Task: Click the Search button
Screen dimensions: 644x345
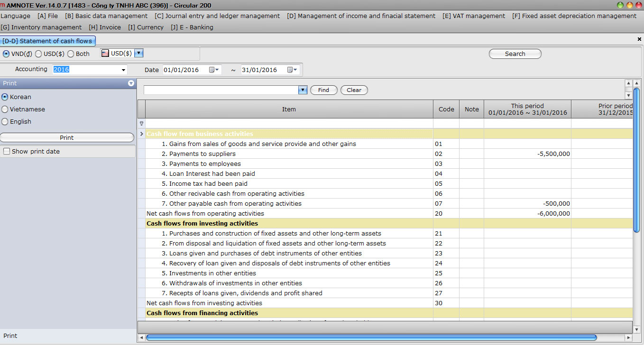Action: 515,54
